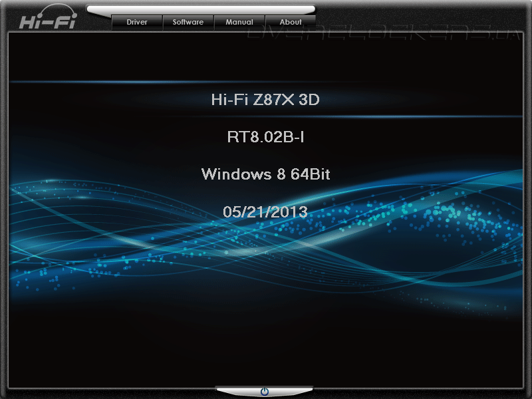Click the Hi-Fi Z87X 3D model text

pyautogui.click(x=265, y=100)
